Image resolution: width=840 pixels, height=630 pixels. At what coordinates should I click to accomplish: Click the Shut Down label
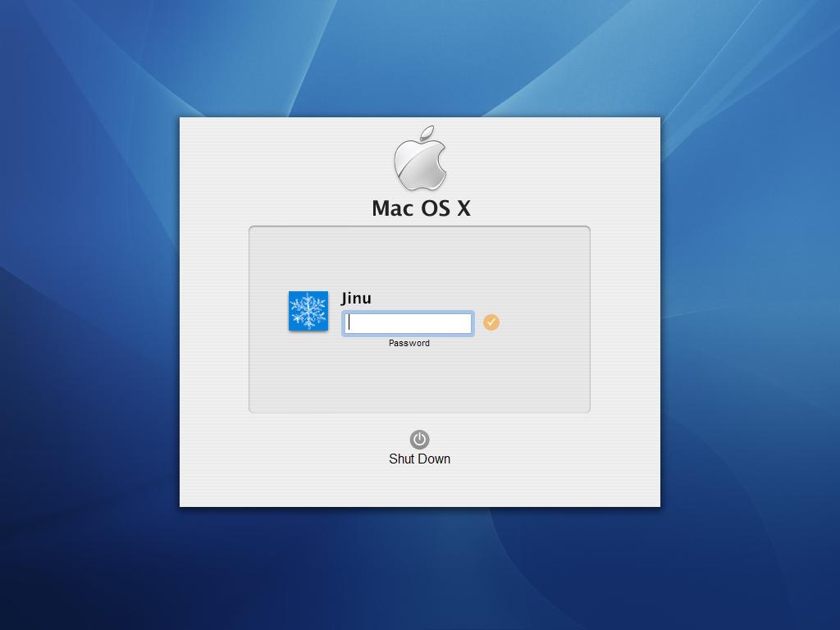coord(419,459)
